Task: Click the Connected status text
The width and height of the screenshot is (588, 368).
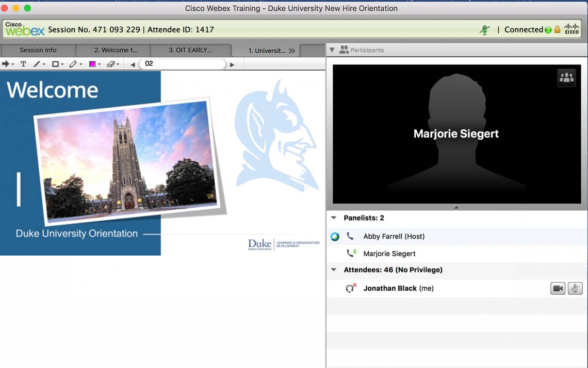Action: (x=524, y=29)
